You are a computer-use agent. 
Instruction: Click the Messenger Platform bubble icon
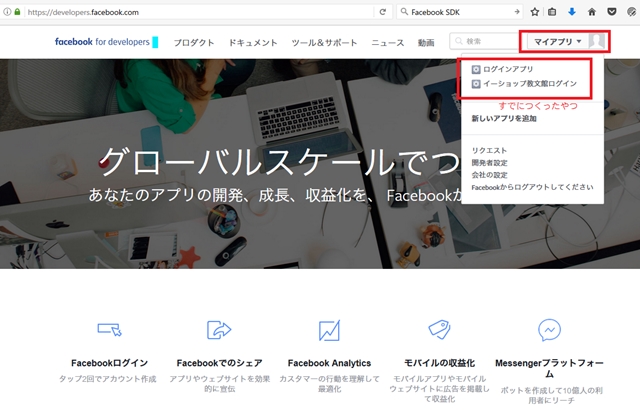click(x=548, y=329)
